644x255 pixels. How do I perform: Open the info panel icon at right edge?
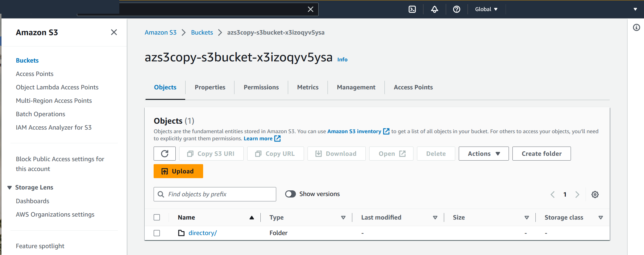pos(636,28)
